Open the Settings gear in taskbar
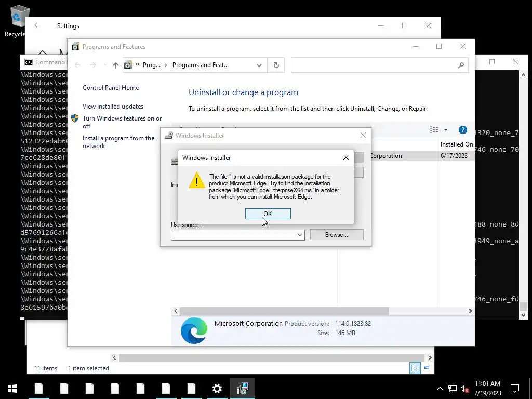Image resolution: width=532 pixels, height=399 pixels. click(x=217, y=389)
